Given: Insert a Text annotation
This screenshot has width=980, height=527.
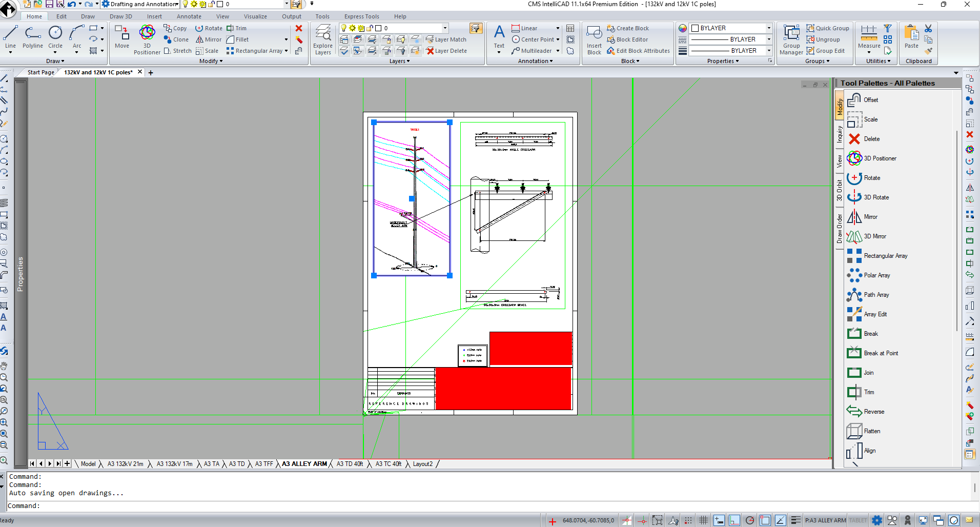Looking at the screenshot, I should click(499, 38).
